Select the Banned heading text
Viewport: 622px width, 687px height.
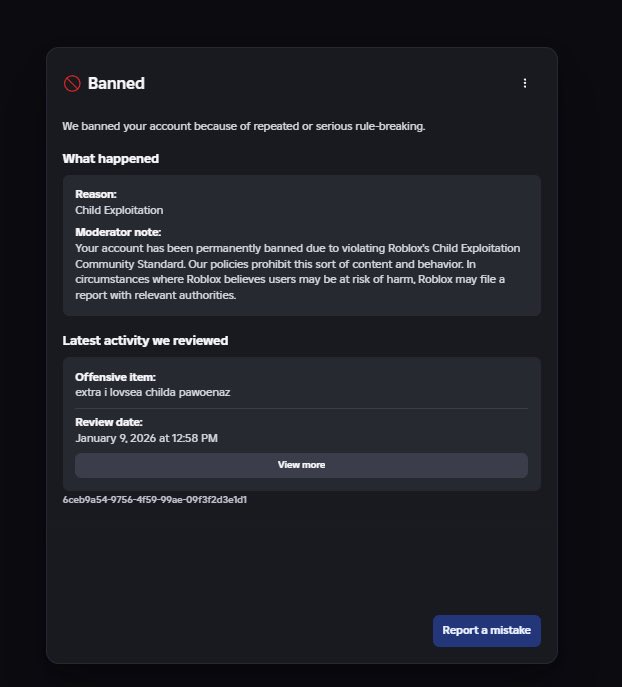coord(116,83)
